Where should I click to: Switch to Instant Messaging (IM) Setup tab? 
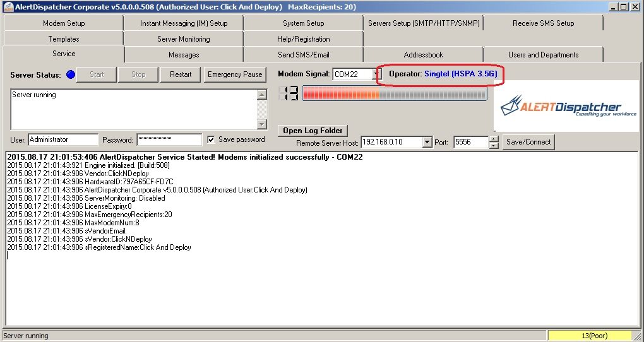184,23
